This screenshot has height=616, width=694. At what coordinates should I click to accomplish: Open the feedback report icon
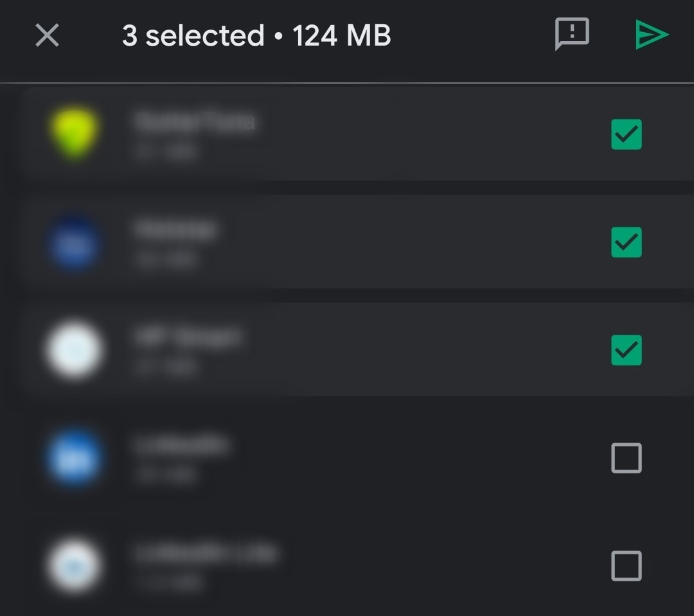click(571, 34)
